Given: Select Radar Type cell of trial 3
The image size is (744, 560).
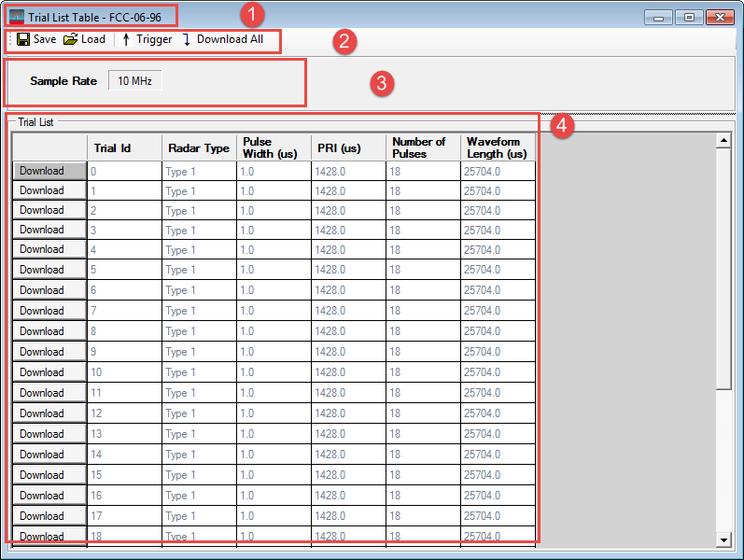Looking at the screenshot, I should tap(199, 231).
